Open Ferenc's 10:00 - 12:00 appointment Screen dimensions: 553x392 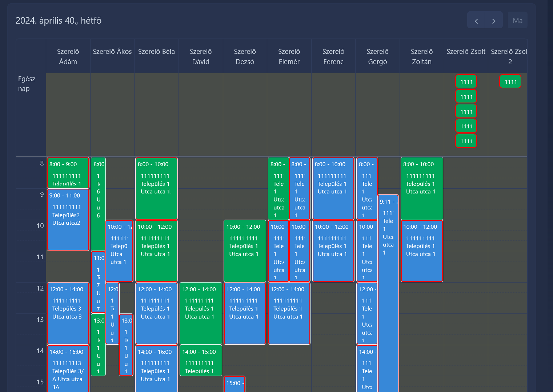pyautogui.click(x=333, y=251)
